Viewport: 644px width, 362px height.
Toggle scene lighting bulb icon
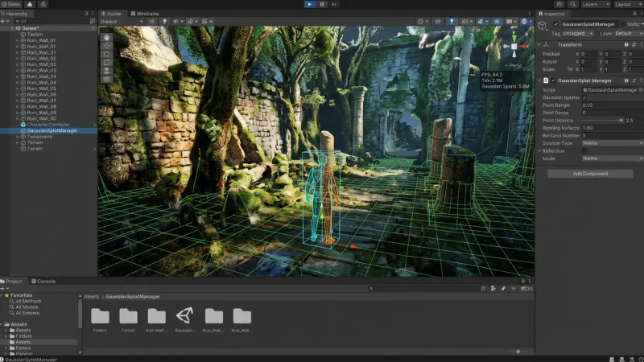tap(165, 22)
